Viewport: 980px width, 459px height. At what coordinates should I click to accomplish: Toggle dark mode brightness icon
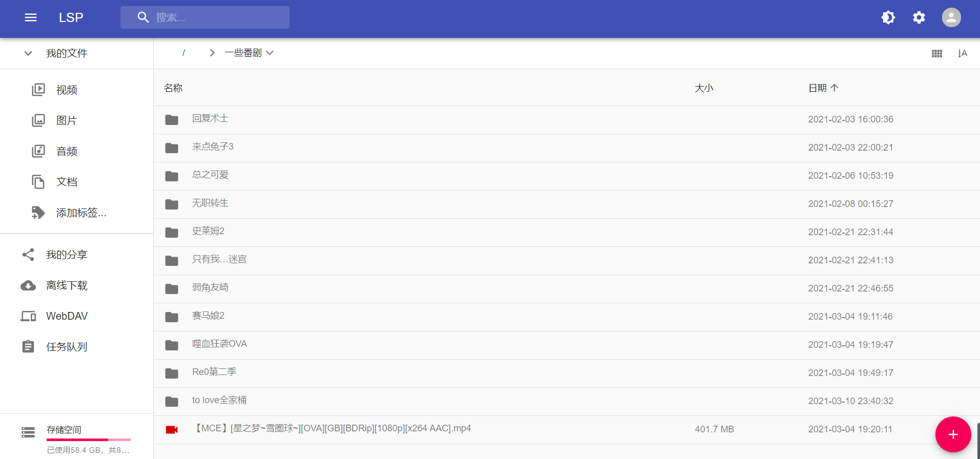[888, 17]
